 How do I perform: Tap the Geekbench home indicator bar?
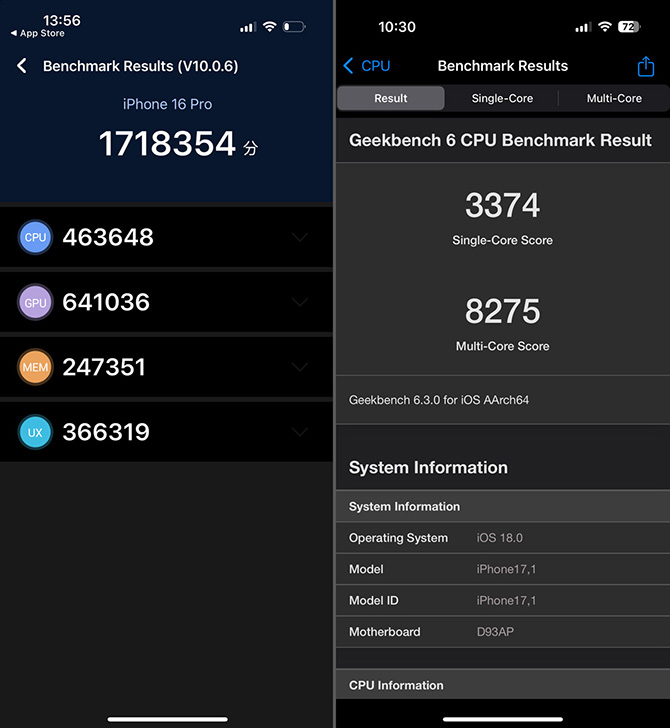click(503, 719)
